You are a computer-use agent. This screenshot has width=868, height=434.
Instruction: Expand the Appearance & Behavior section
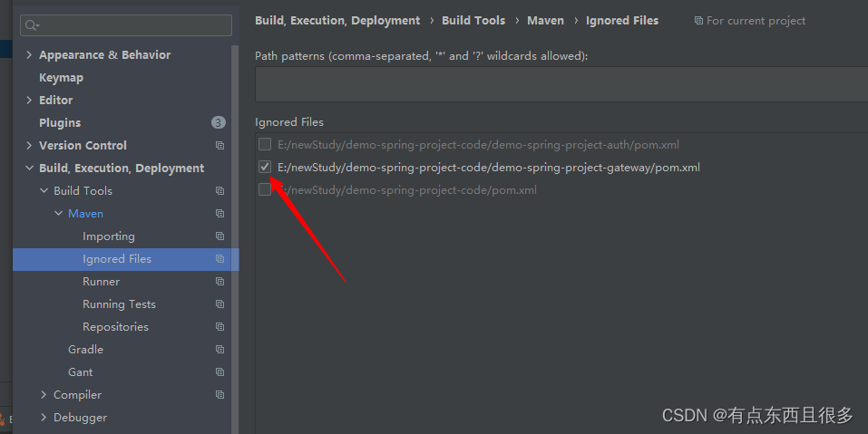click(x=29, y=54)
